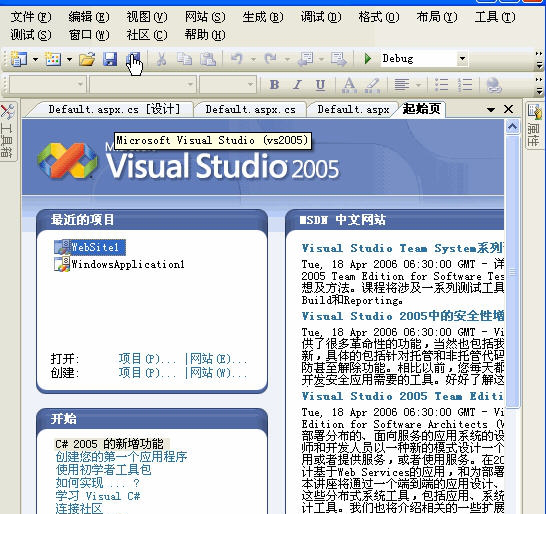Click the Redo arrow icon
The width and height of the screenshot is (546, 534).
pos(271,58)
